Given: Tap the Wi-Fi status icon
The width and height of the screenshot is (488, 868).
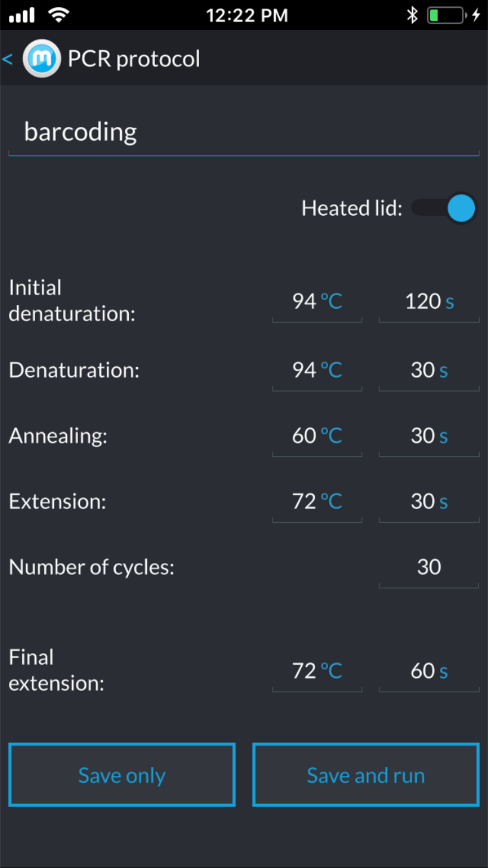Looking at the screenshot, I should pyautogui.click(x=59, y=15).
